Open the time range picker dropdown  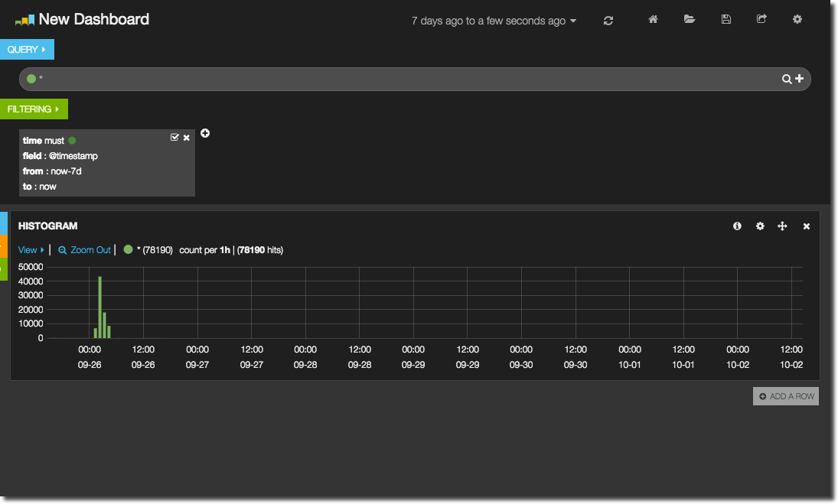(494, 21)
